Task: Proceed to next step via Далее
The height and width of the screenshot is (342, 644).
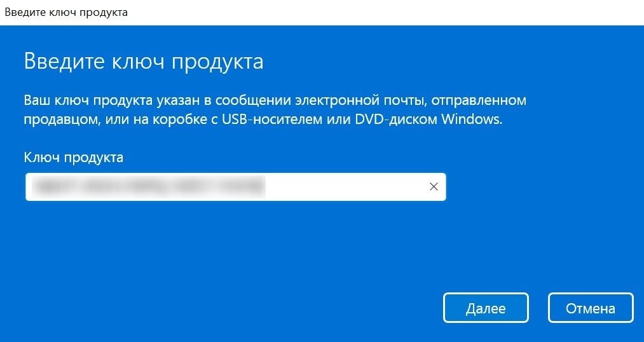Action: tap(486, 308)
